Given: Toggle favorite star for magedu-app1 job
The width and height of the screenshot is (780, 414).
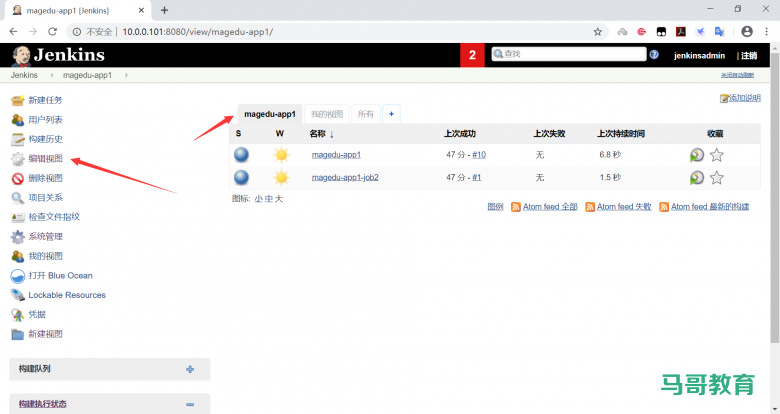Looking at the screenshot, I should [x=716, y=155].
